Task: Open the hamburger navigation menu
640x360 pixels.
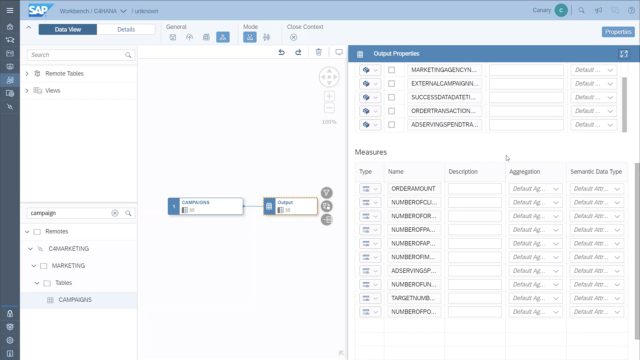Action: (x=10, y=11)
